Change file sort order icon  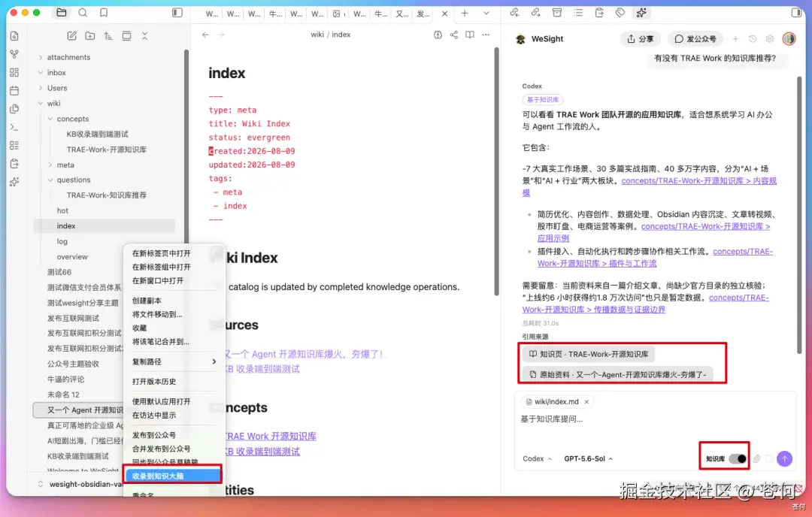click(x=108, y=36)
